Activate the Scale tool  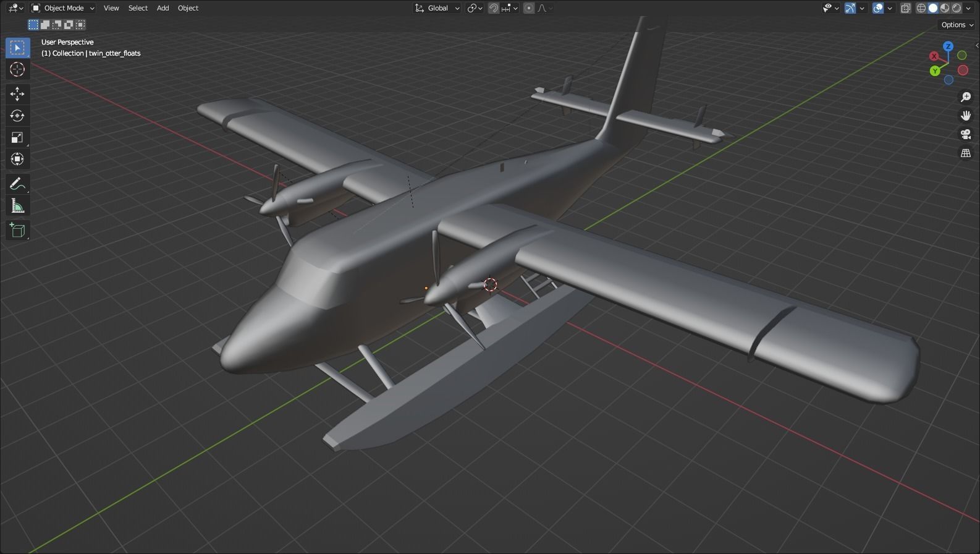coord(17,137)
